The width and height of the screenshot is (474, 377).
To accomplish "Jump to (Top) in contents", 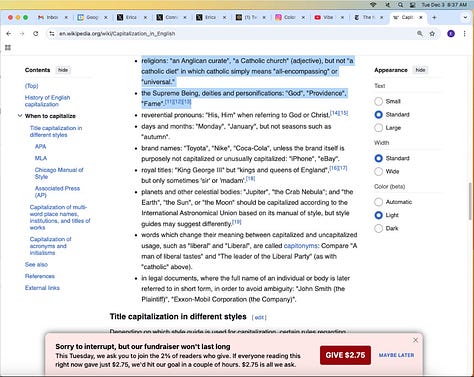I will point(32,86).
